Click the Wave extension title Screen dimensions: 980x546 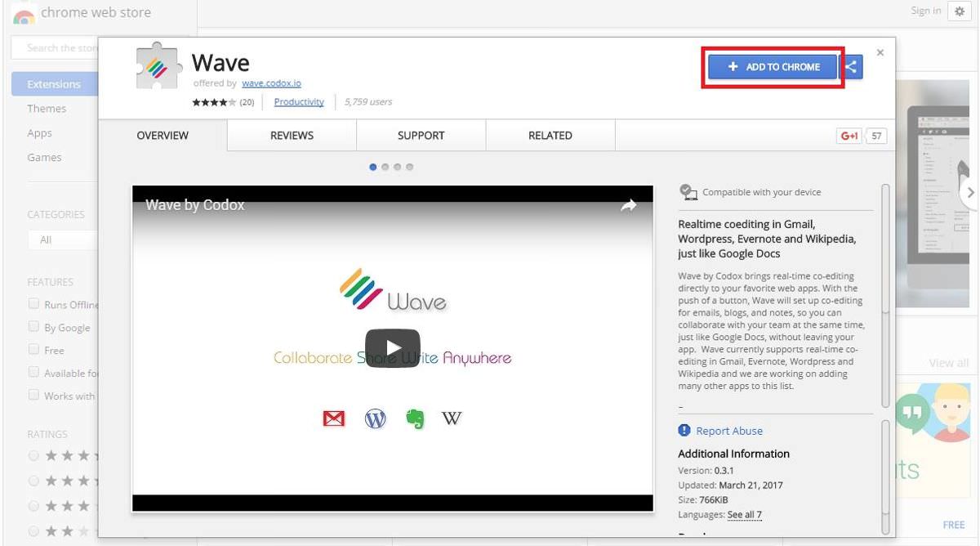(x=220, y=62)
